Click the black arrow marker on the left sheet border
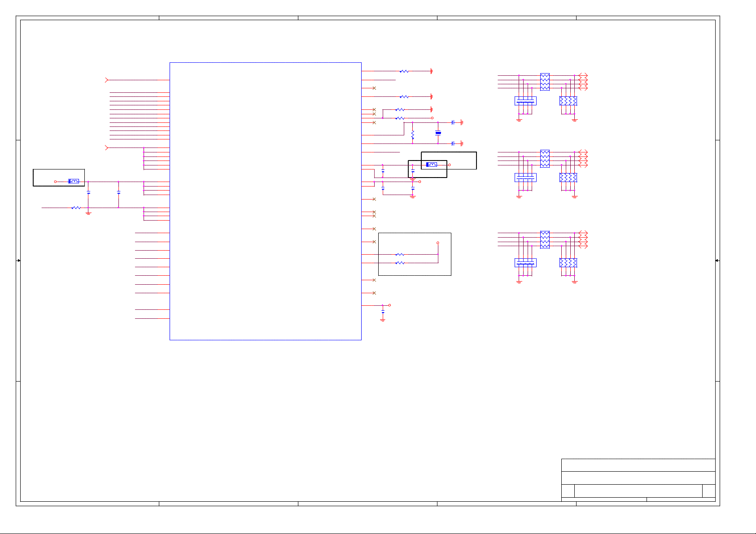Image resolution: width=756 pixels, height=534 pixels. click(x=18, y=260)
